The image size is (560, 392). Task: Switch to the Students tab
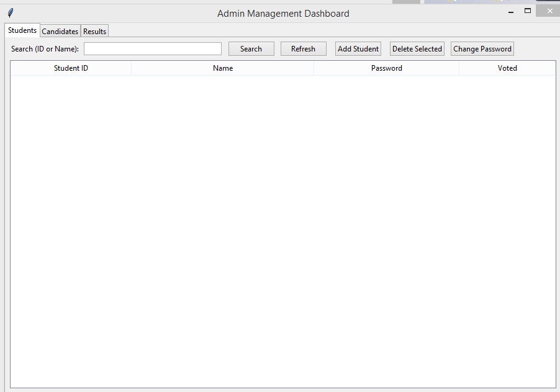click(x=22, y=30)
